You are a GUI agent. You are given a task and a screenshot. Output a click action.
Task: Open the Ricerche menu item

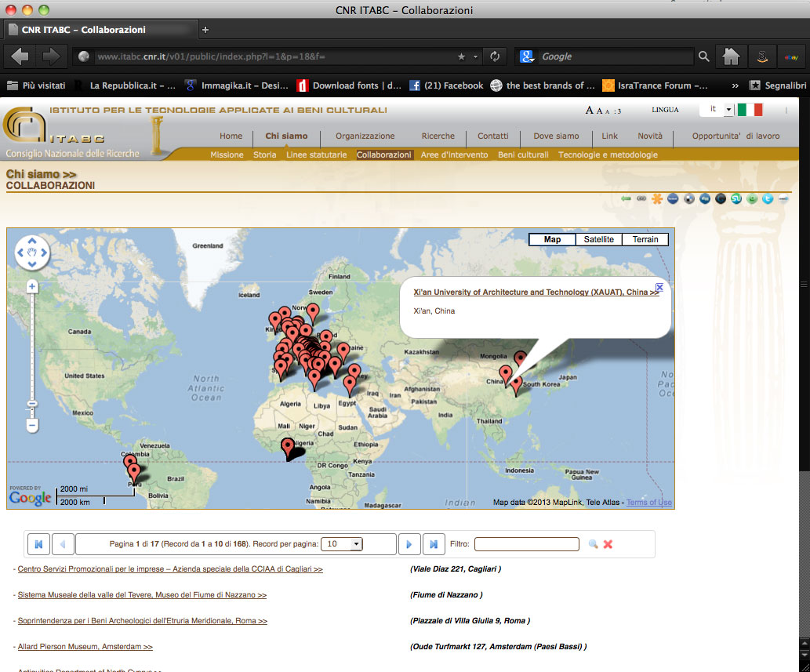coord(438,136)
